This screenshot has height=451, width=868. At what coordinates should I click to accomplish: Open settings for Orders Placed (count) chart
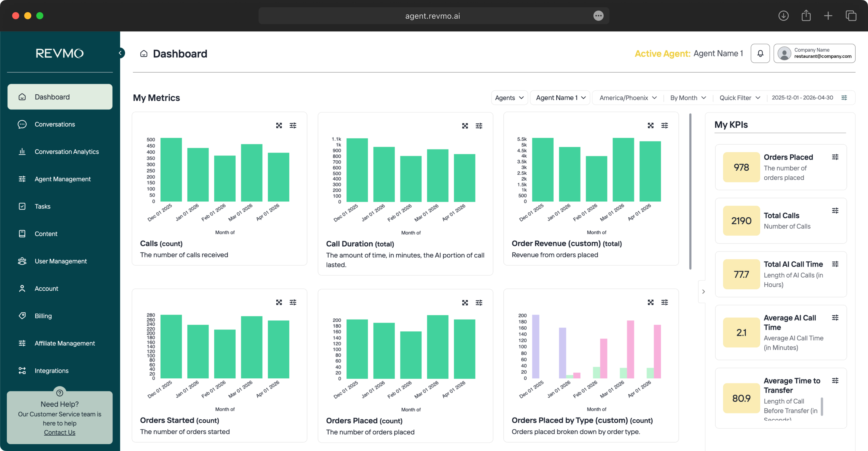pos(479,303)
